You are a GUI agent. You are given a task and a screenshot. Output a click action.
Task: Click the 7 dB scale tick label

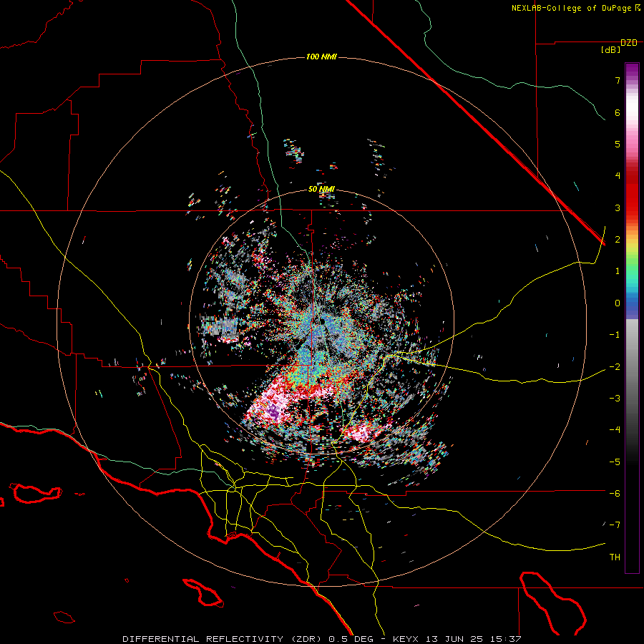[x=618, y=80]
